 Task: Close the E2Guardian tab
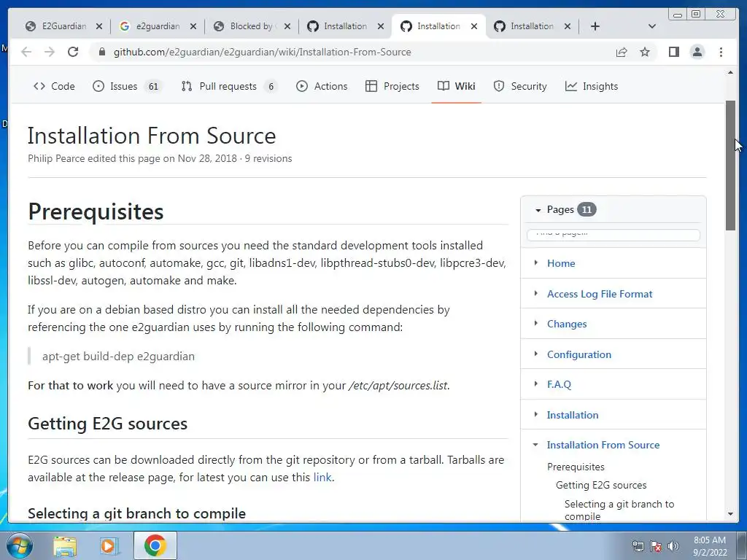(98, 26)
